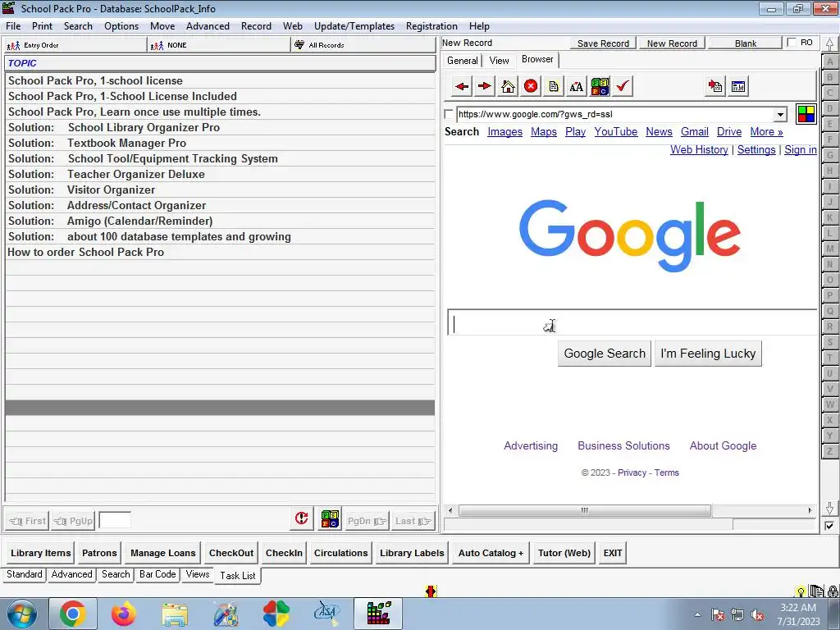Go forward with the red right arrow

click(484, 86)
